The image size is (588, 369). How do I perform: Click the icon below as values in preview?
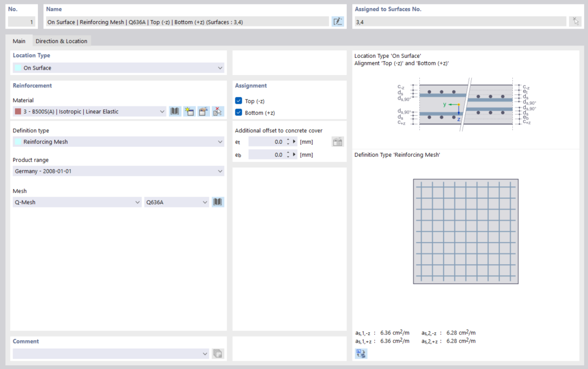[x=361, y=353]
